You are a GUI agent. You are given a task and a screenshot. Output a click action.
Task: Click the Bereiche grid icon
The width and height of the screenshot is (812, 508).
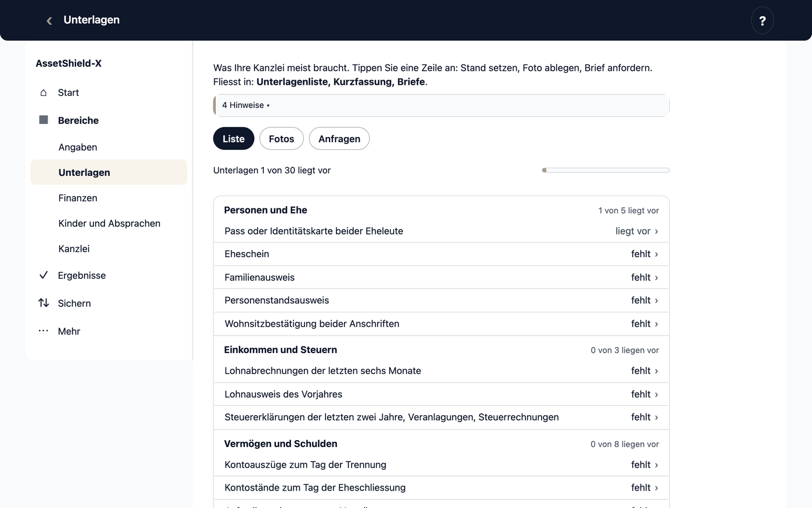(43, 120)
